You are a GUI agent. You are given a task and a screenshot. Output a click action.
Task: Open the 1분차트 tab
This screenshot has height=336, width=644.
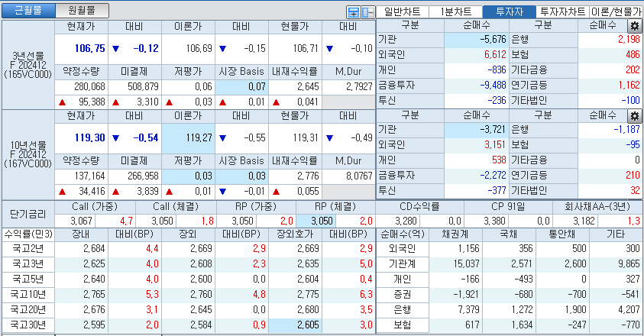[456, 11]
